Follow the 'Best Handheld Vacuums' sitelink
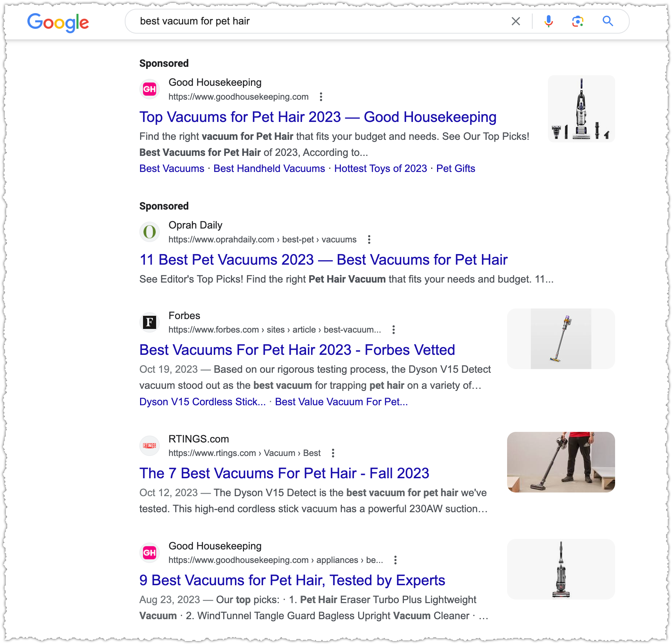 269,169
